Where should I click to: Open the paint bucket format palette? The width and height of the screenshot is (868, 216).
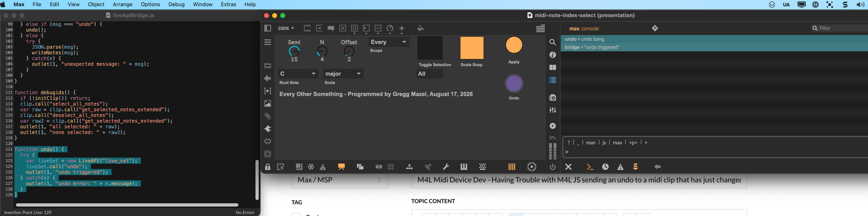coord(421,28)
